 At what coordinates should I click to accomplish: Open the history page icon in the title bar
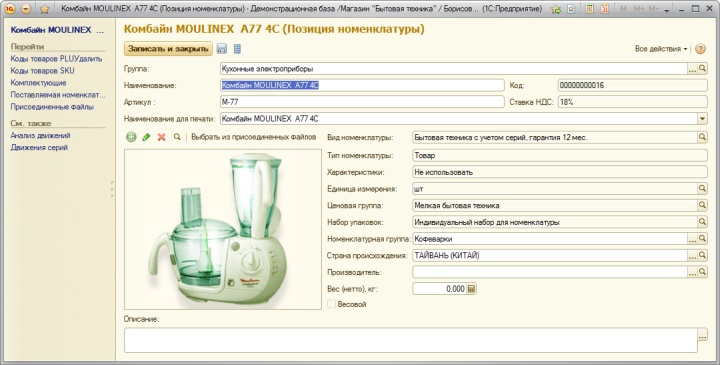tap(571, 9)
